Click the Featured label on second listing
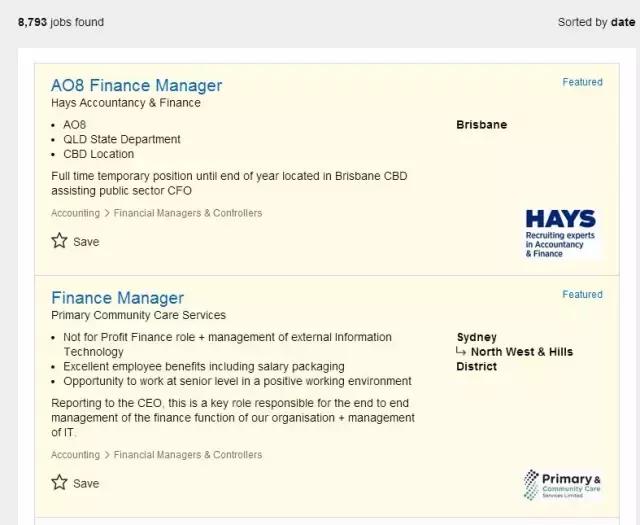 tap(582, 295)
